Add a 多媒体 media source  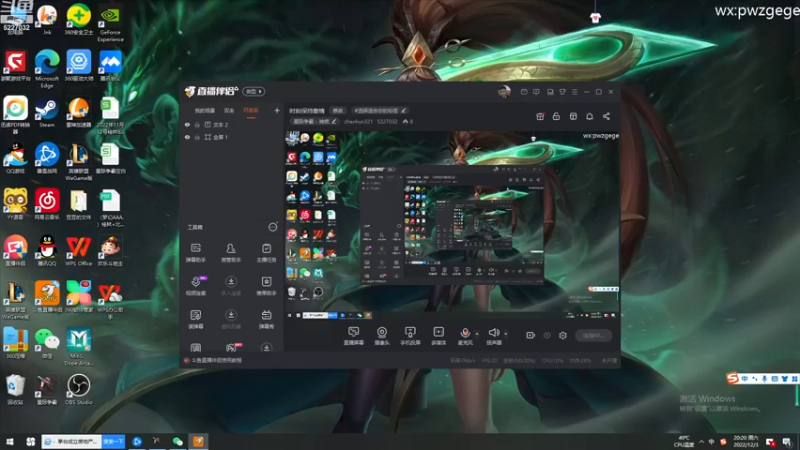pyautogui.click(x=438, y=336)
